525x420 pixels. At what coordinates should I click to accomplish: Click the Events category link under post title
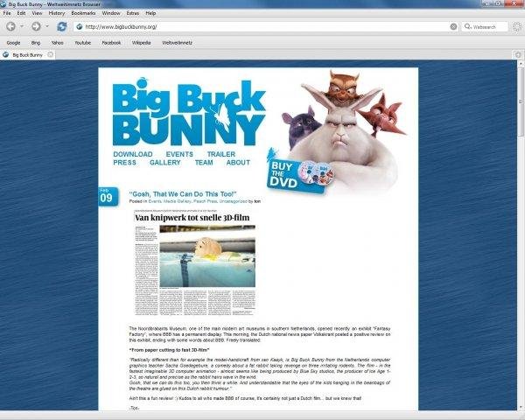(155, 201)
